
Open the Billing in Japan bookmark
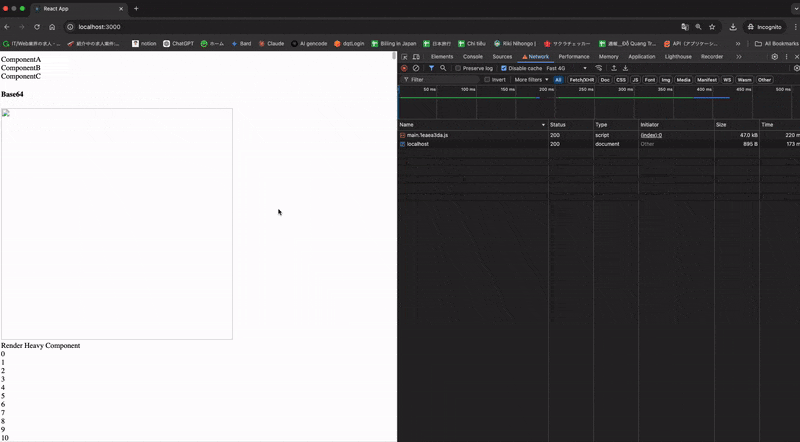(394, 44)
